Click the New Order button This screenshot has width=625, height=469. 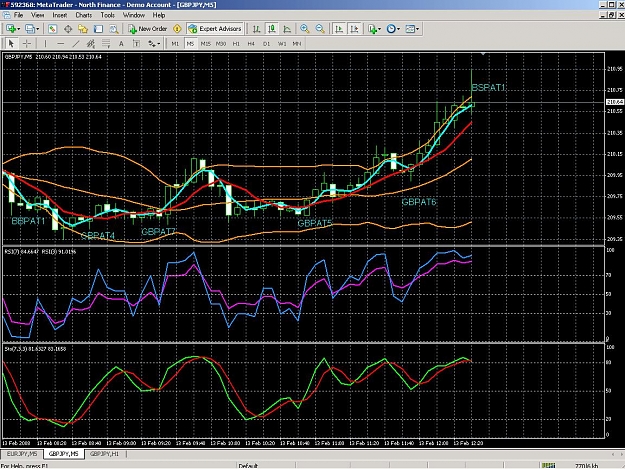147,29
